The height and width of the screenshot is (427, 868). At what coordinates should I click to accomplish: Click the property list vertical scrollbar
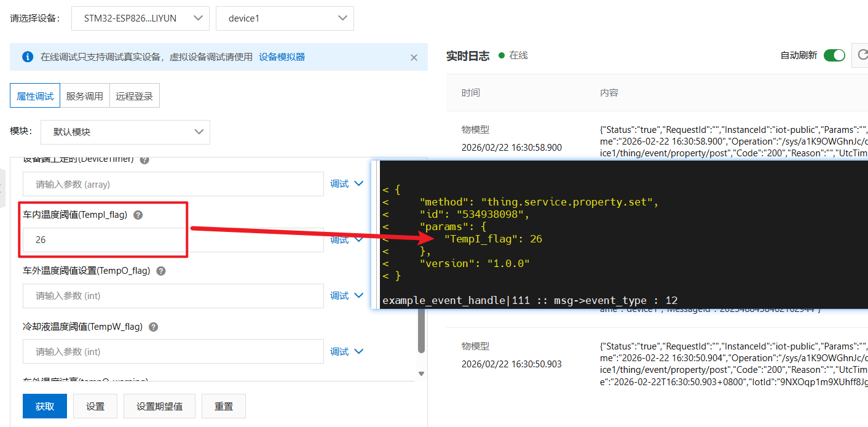click(x=421, y=330)
